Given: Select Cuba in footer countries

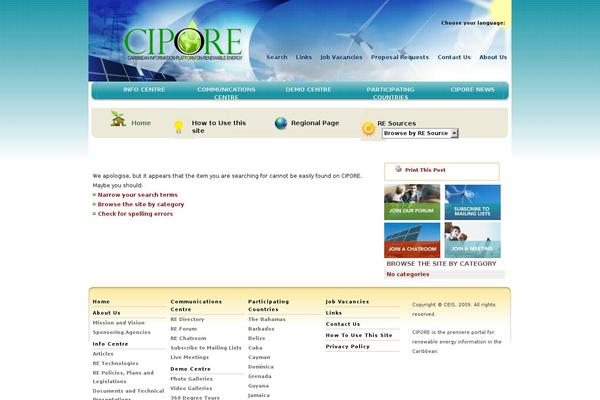Looking at the screenshot, I should pos(255,348).
